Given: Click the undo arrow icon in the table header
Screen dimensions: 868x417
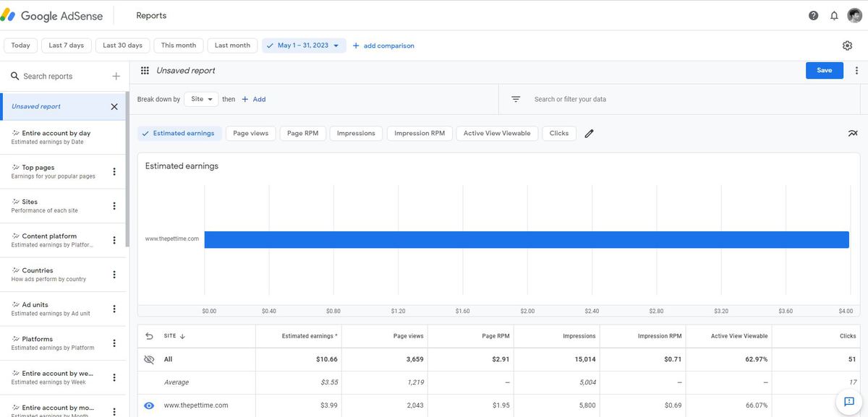Looking at the screenshot, I should tap(149, 336).
